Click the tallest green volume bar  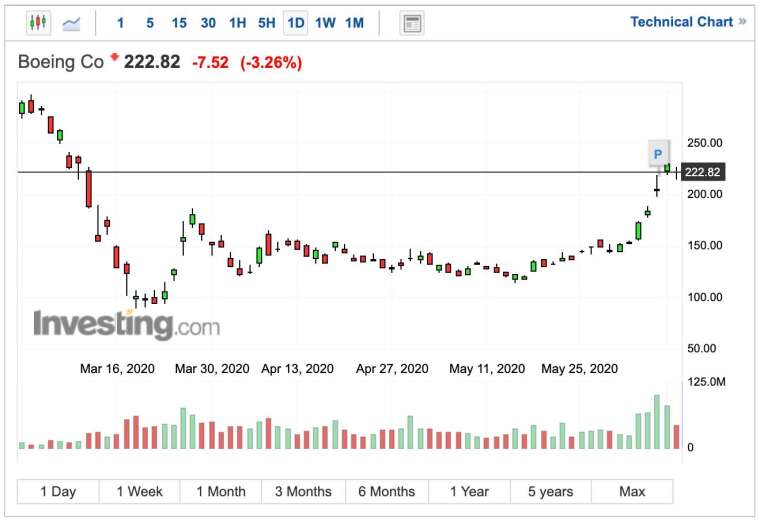(657, 422)
